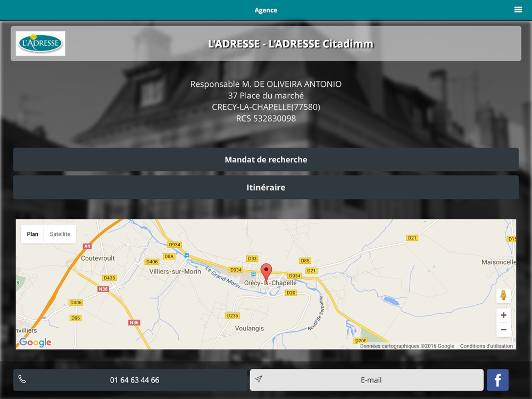Switch the map to Plan view
The width and height of the screenshot is (532, 399).
[x=32, y=234]
